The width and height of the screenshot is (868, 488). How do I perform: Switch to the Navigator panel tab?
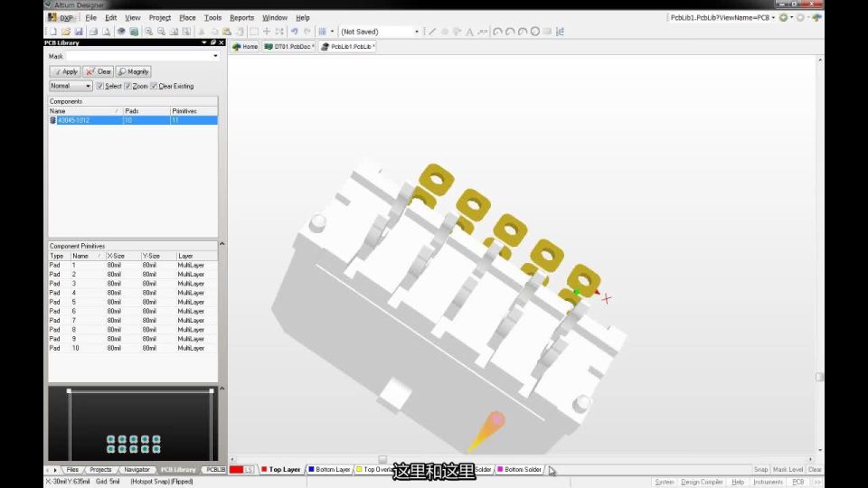[x=137, y=469]
